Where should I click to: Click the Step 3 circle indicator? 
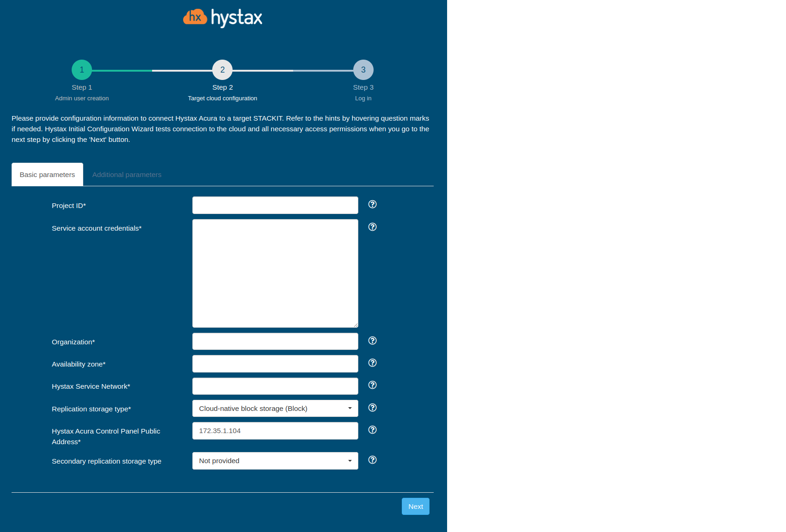coord(363,70)
